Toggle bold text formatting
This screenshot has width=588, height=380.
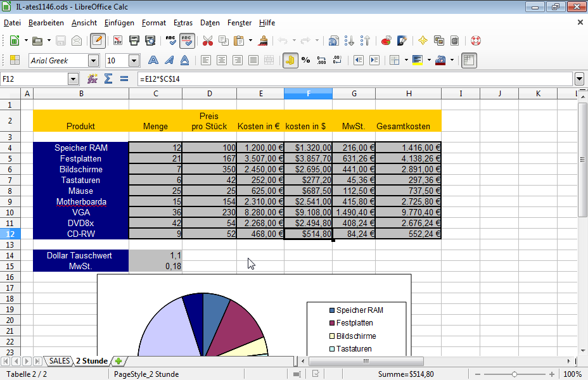(153, 60)
